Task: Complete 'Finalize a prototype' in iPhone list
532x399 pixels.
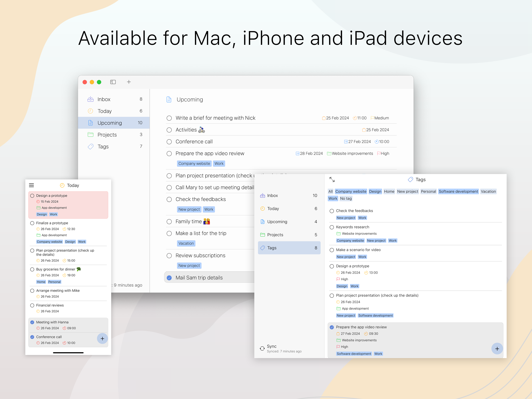Action: pyautogui.click(x=32, y=223)
